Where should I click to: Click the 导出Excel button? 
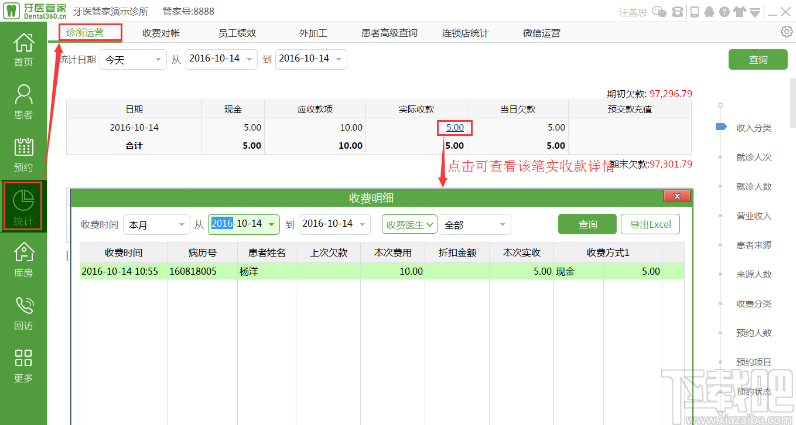[650, 224]
